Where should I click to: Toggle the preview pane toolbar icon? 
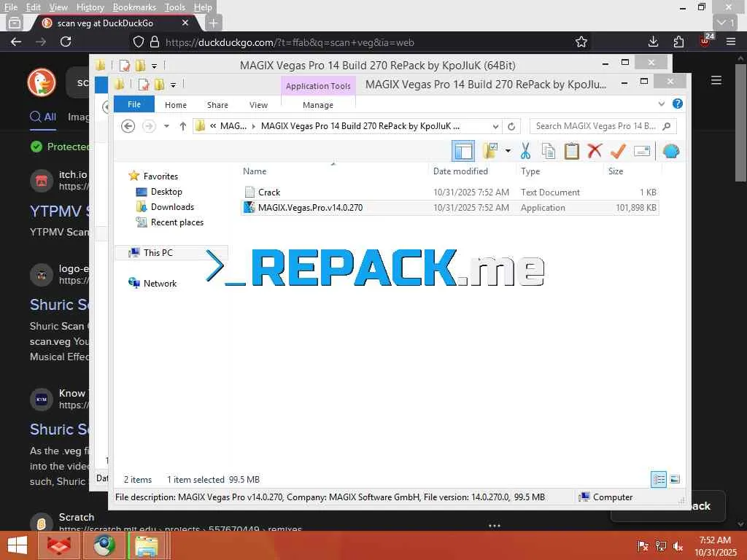click(x=463, y=152)
